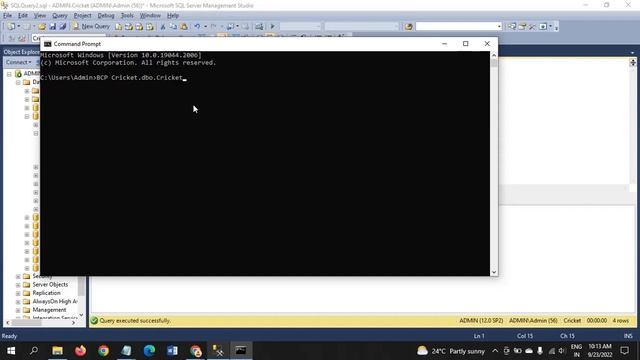Click the Find in Files icon
Viewport: 640px width, 360px height.
click(x=408, y=27)
